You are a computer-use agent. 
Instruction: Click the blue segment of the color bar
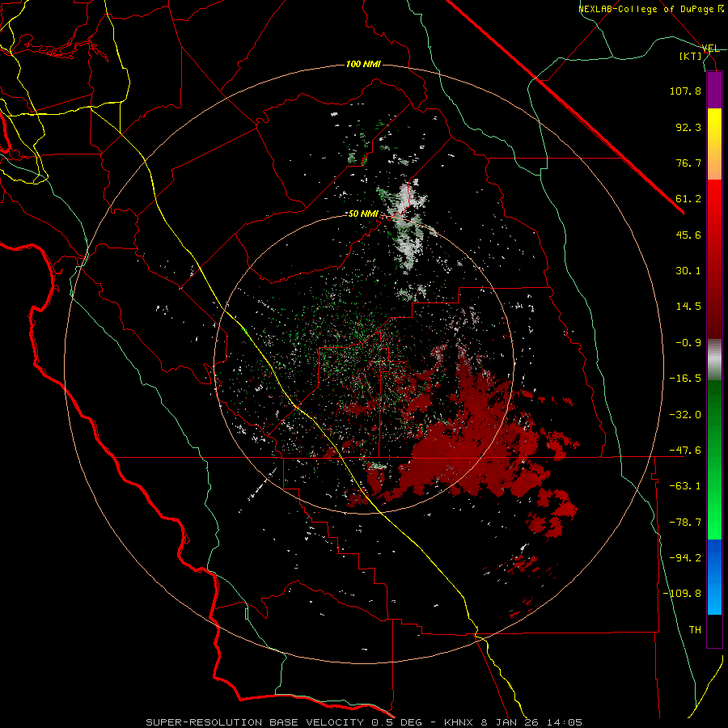(x=714, y=577)
